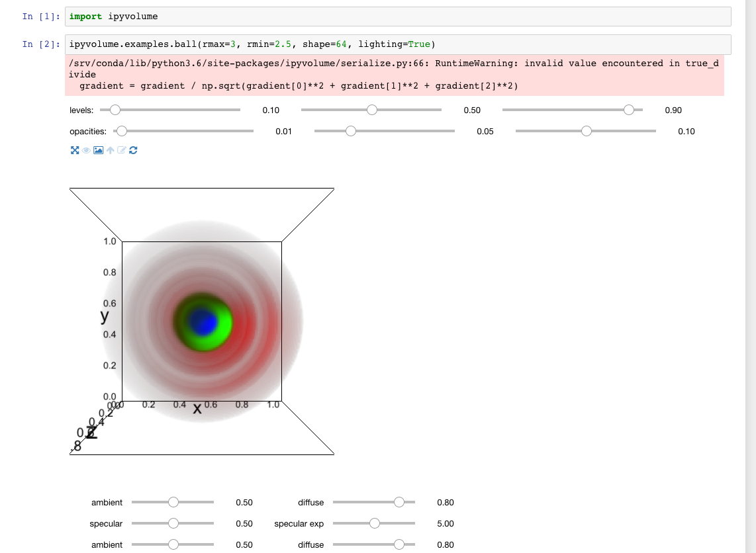Click the specular exp slider handle
This screenshot has width=756, height=553.
(375, 523)
